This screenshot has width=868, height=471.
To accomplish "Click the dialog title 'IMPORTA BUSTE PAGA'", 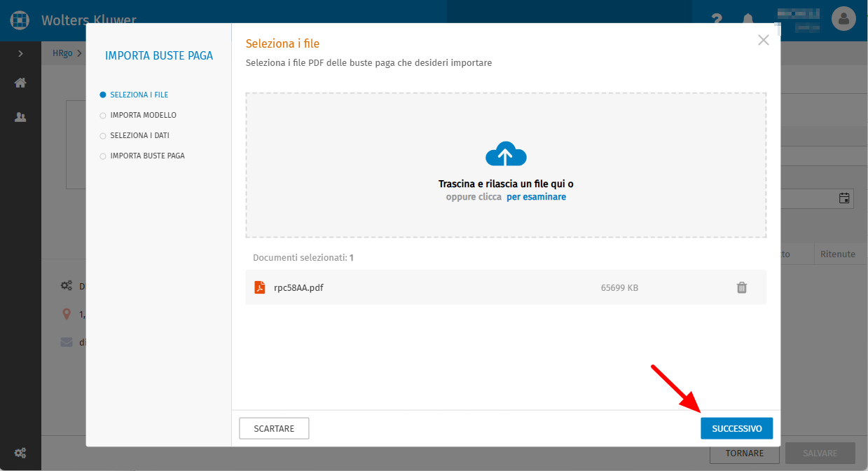I will 159,56.
